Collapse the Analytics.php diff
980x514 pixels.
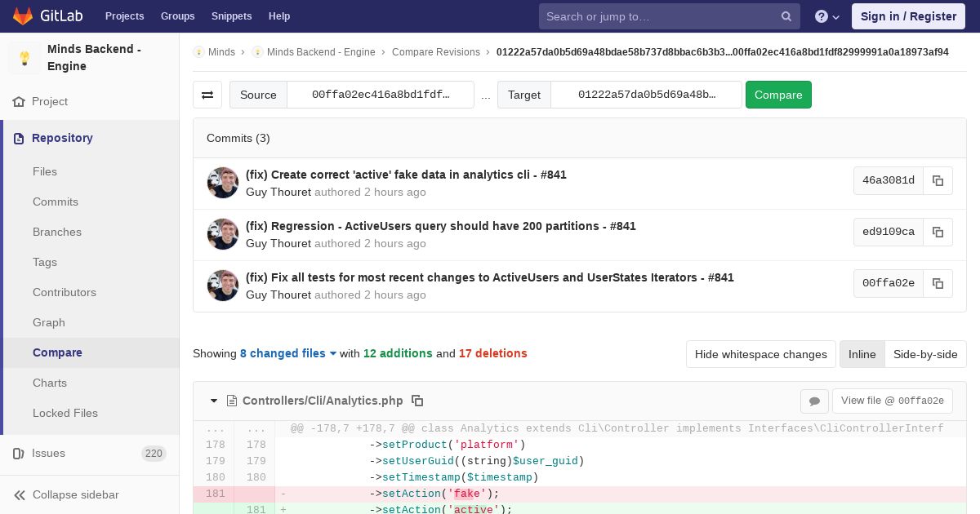pos(214,401)
